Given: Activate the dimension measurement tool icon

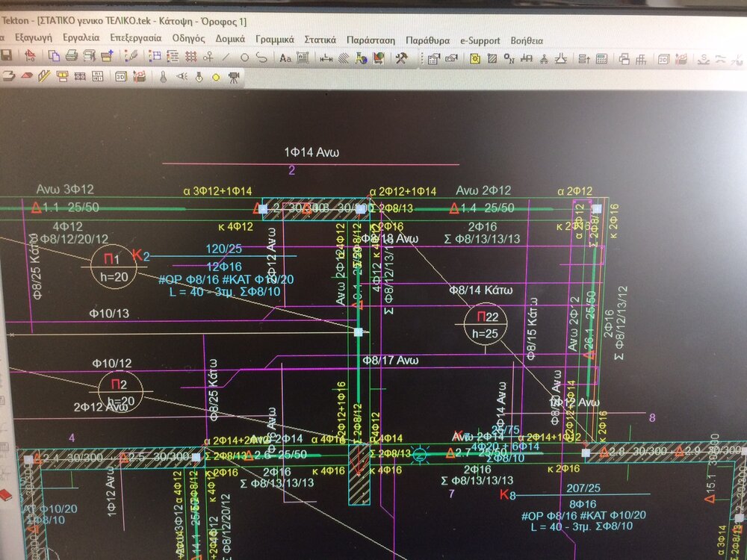Looking at the screenshot, I should coord(326,57).
